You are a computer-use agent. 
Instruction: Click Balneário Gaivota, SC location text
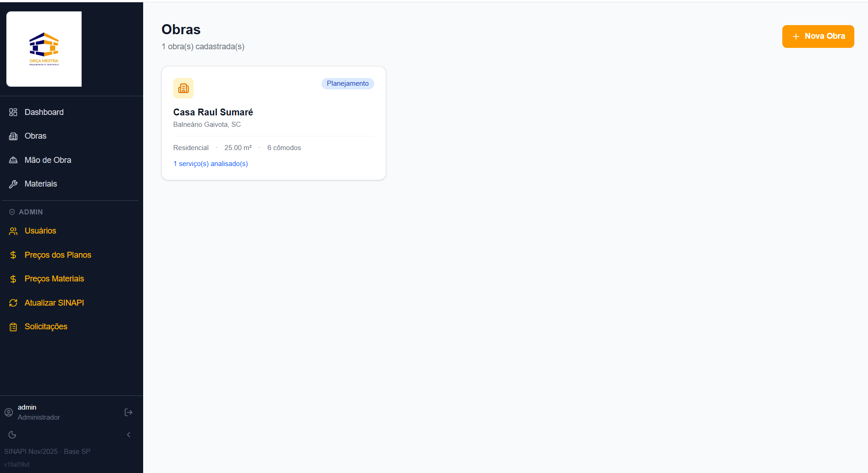click(207, 125)
